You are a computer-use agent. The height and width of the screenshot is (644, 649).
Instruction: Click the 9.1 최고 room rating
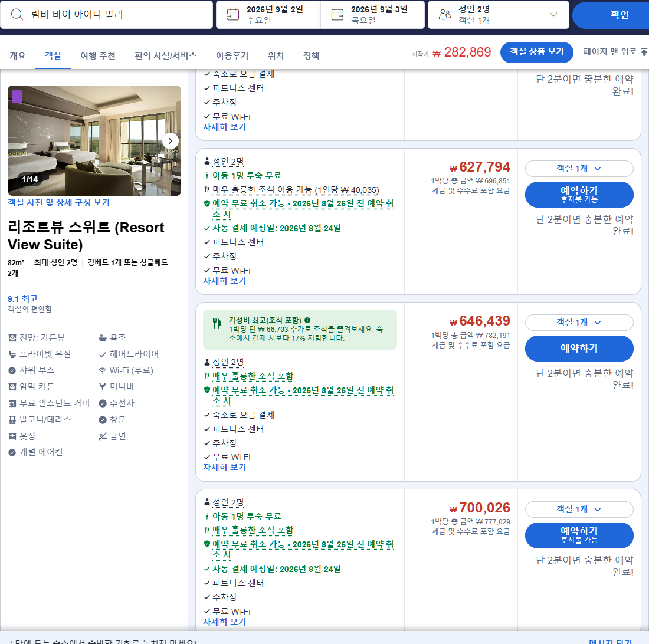[23, 298]
